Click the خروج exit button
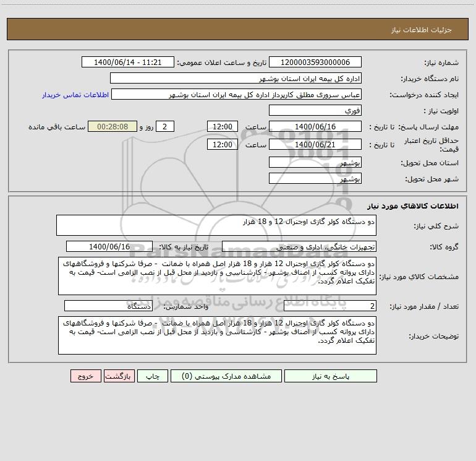 pos(85,376)
